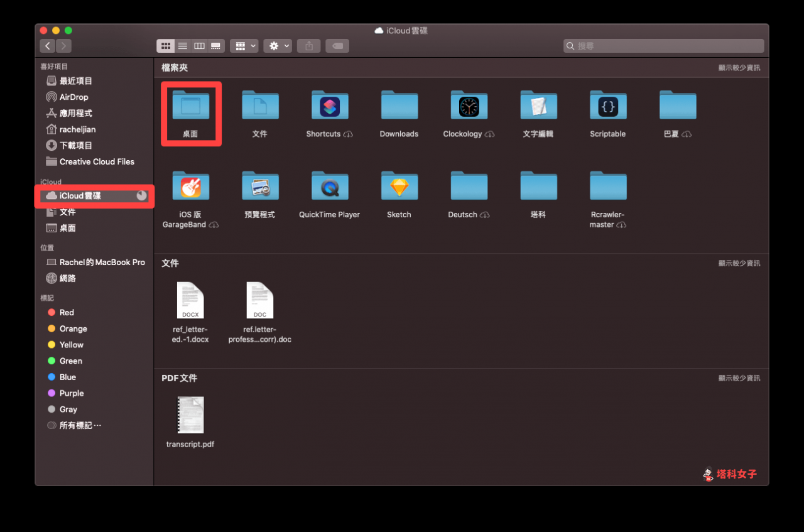Click 顯示較少資訊 for the PDF文件 section
This screenshot has height=532, width=804.
[x=739, y=378]
